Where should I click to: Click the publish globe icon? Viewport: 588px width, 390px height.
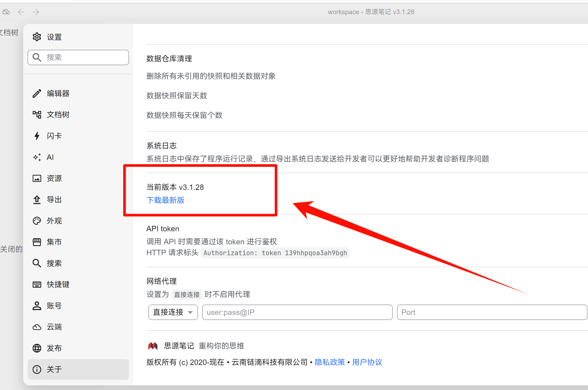(37, 348)
